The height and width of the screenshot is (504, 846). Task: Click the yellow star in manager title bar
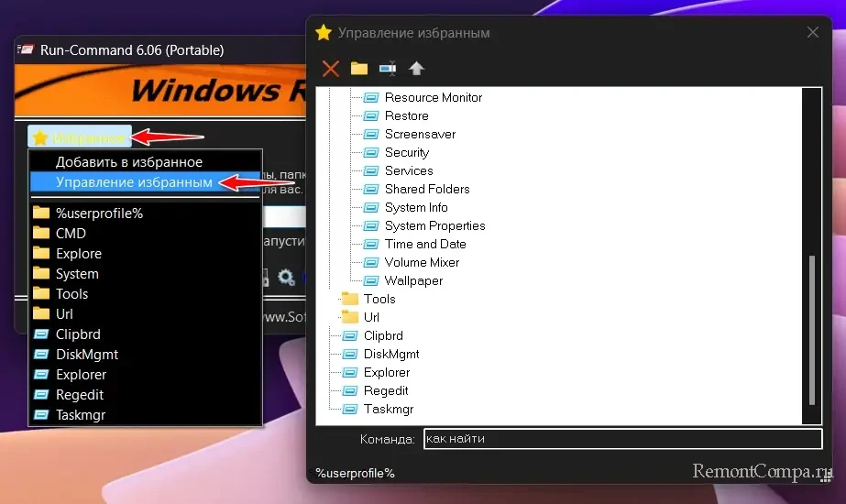[x=323, y=33]
